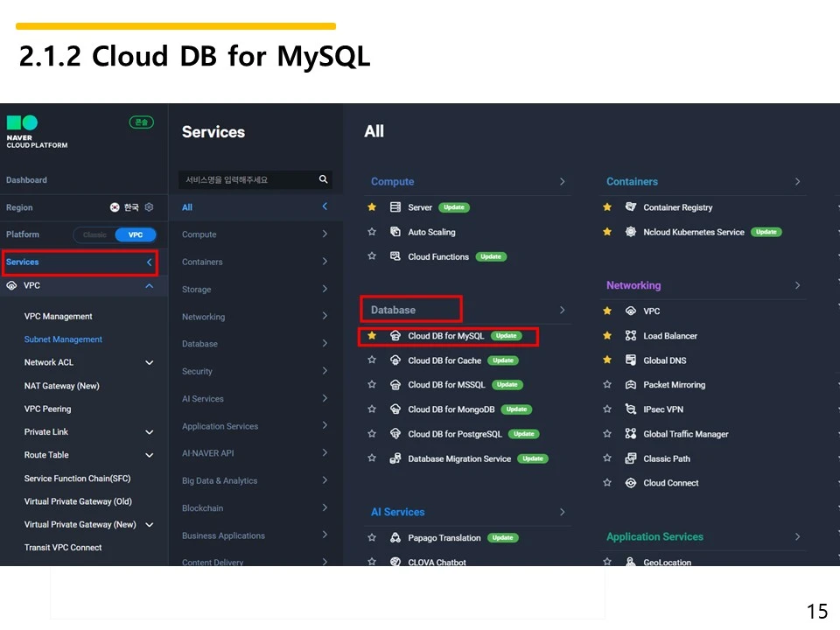The height and width of the screenshot is (630, 840).
Task: Click the Ncloud Kubernetes Service icon
Action: pyautogui.click(x=631, y=231)
